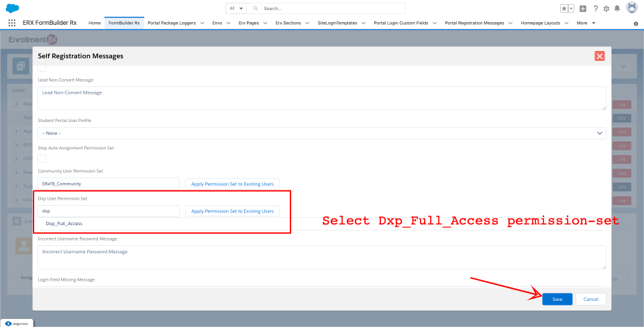644x327 pixels.
Task: Close the Self Registration Messages dialog
Action: pyautogui.click(x=600, y=56)
